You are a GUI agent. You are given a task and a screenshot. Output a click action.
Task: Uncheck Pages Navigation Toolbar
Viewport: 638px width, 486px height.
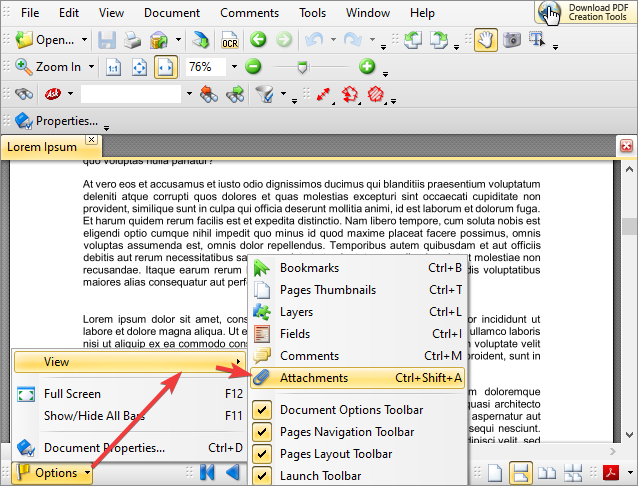pyautogui.click(x=262, y=432)
